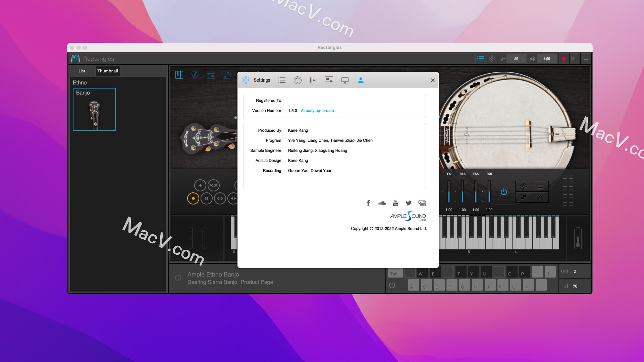The height and width of the screenshot is (362, 644).
Task: Open the display monitor tab in Settings dialog
Action: click(x=345, y=80)
